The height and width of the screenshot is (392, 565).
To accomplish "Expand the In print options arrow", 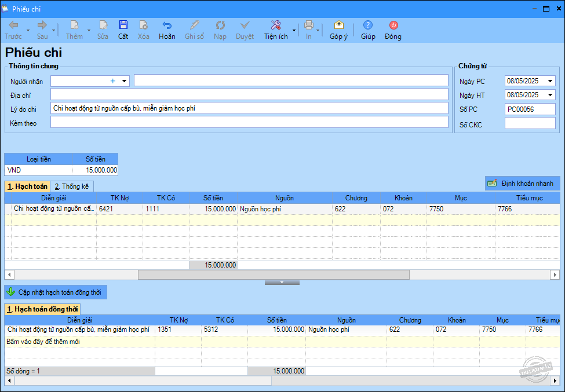I will pyautogui.click(x=318, y=31).
